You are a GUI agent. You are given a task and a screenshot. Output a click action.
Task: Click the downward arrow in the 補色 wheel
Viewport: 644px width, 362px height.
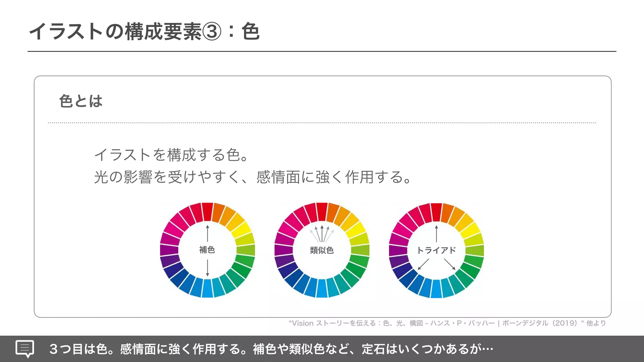(x=208, y=268)
